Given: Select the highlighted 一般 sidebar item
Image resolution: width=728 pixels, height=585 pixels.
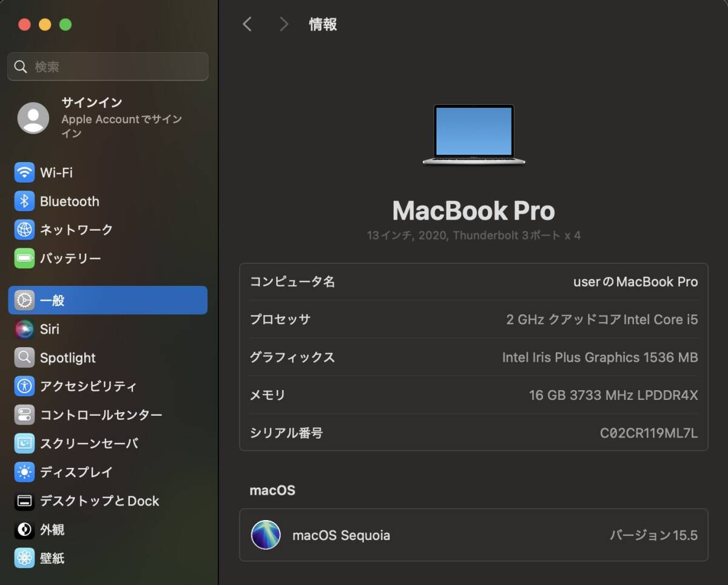Looking at the screenshot, I should coord(107,300).
